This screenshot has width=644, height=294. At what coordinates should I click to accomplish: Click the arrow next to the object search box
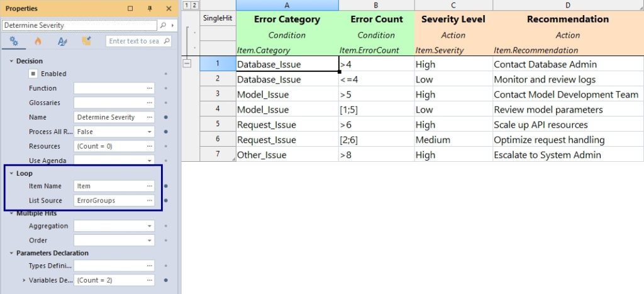173,25
